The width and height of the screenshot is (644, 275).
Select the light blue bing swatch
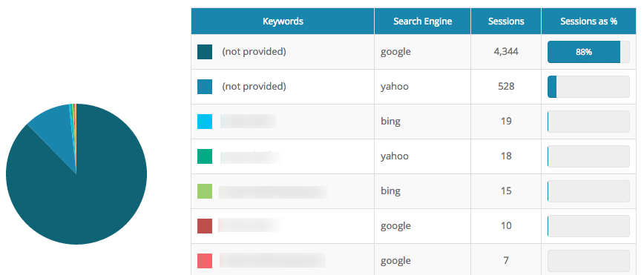[205, 122]
